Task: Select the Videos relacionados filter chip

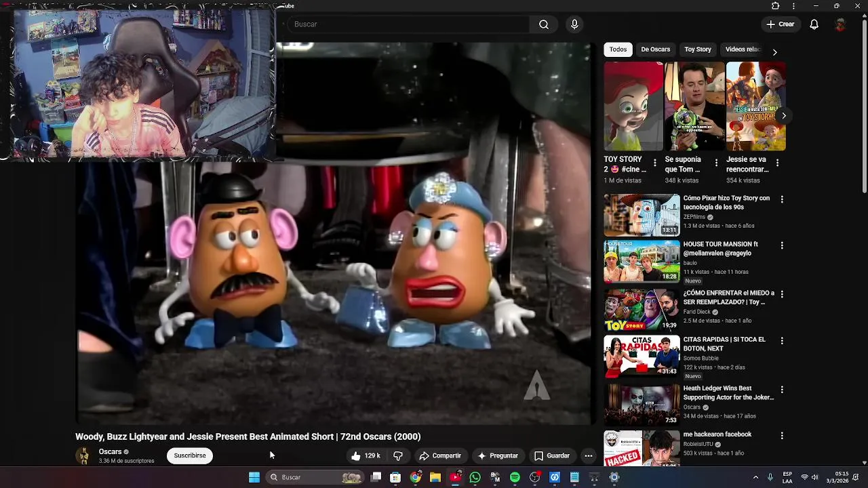Action: [743, 49]
